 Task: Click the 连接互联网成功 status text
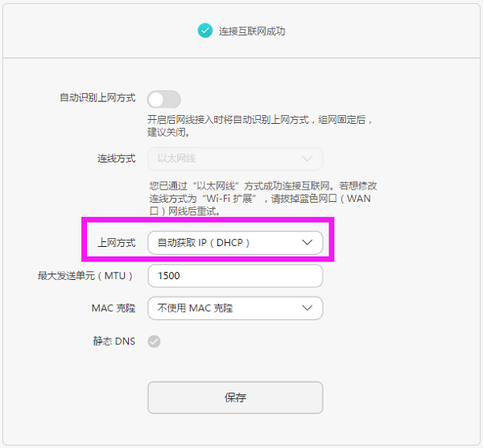tap(253, 31)
